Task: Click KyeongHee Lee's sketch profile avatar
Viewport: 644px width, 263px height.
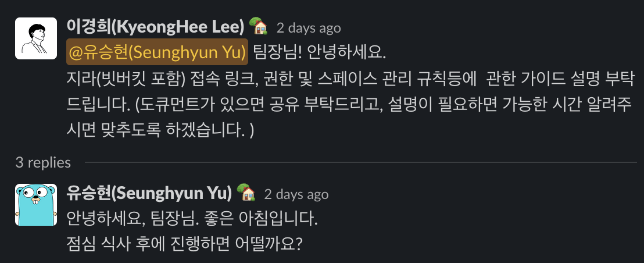Action: click(35, 38)
